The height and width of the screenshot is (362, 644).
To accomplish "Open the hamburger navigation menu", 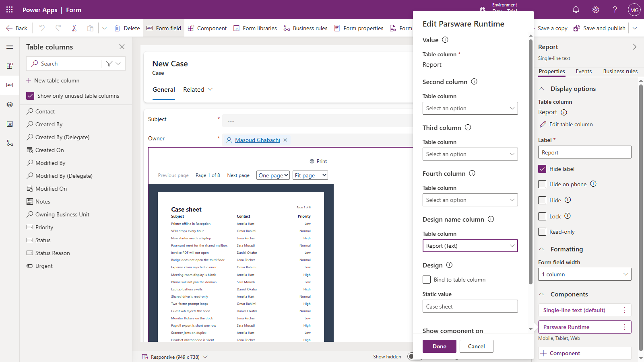I will click(x=10, y=47).
